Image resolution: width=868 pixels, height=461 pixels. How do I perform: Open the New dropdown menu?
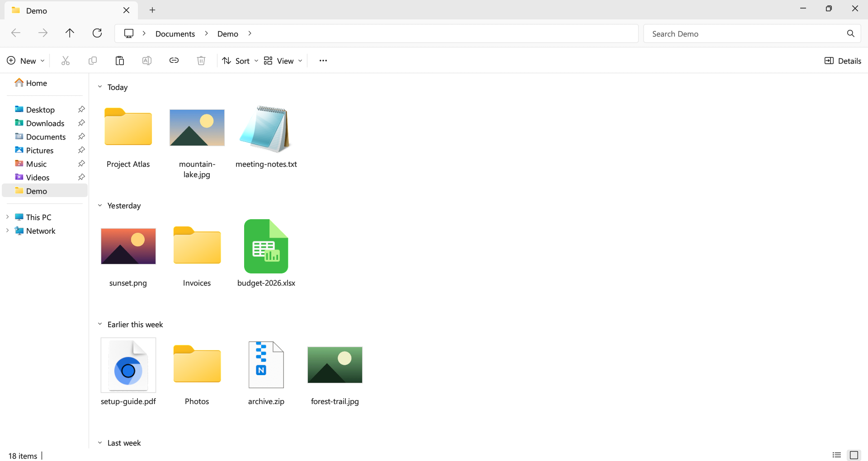pos(26,61)
